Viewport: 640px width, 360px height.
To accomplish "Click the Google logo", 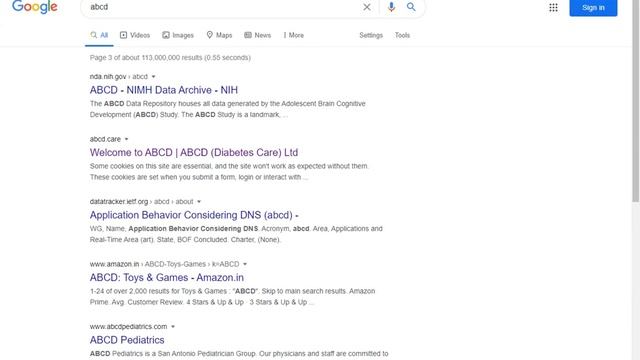I will [35, 7].
